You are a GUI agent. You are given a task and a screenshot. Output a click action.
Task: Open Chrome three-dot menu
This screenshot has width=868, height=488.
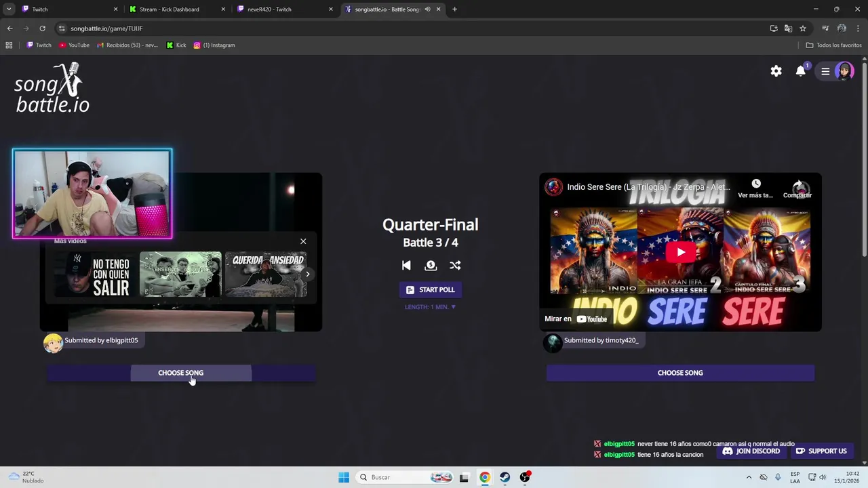tap(859, 28)
